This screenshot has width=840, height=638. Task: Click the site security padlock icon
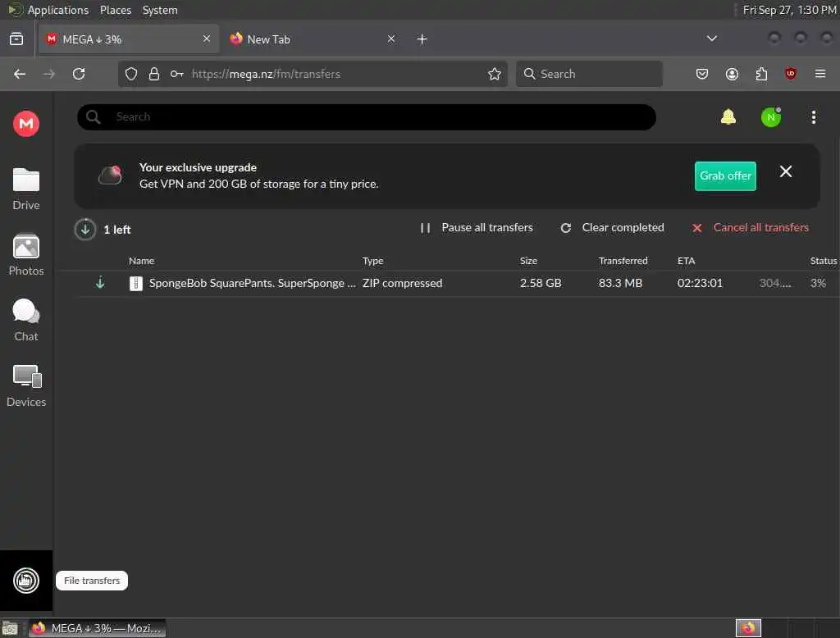153,74
